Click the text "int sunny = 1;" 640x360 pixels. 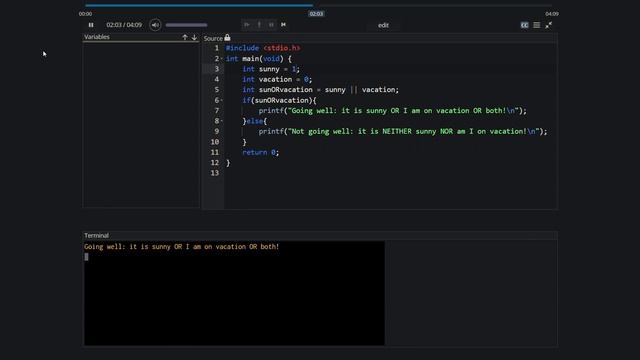271,69
